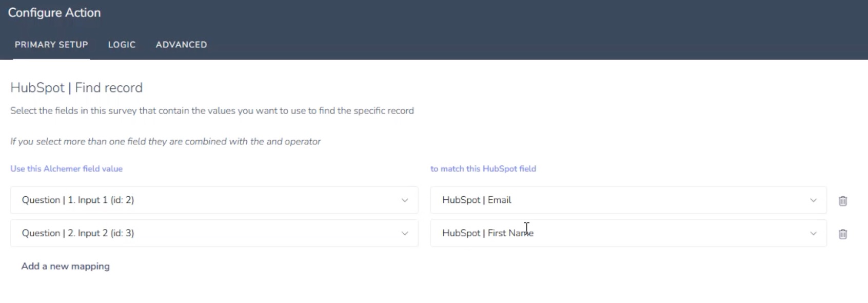Open the Logic tab

[x=122, y=45]
